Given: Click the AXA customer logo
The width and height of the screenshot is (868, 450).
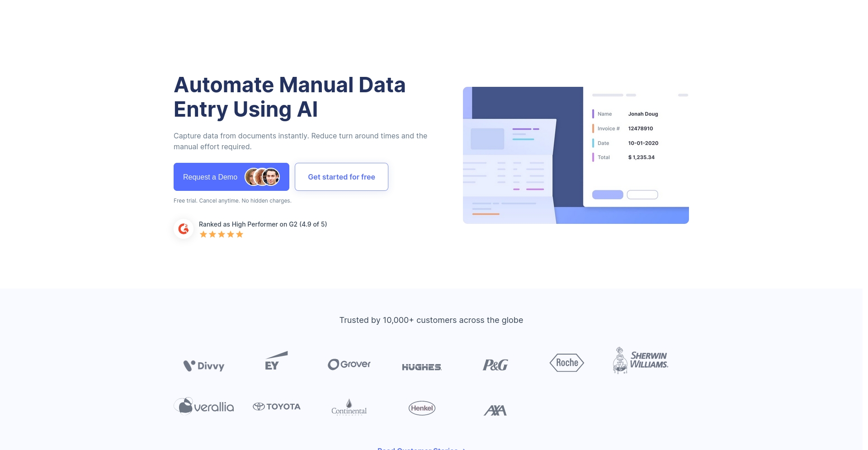Looking at the screenshot, I should [495, 410].
